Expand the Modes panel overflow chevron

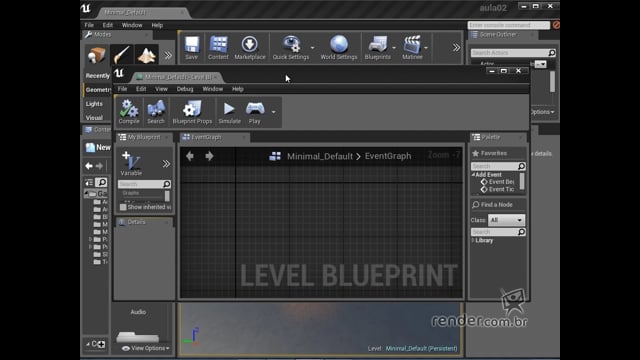(168, 56)
